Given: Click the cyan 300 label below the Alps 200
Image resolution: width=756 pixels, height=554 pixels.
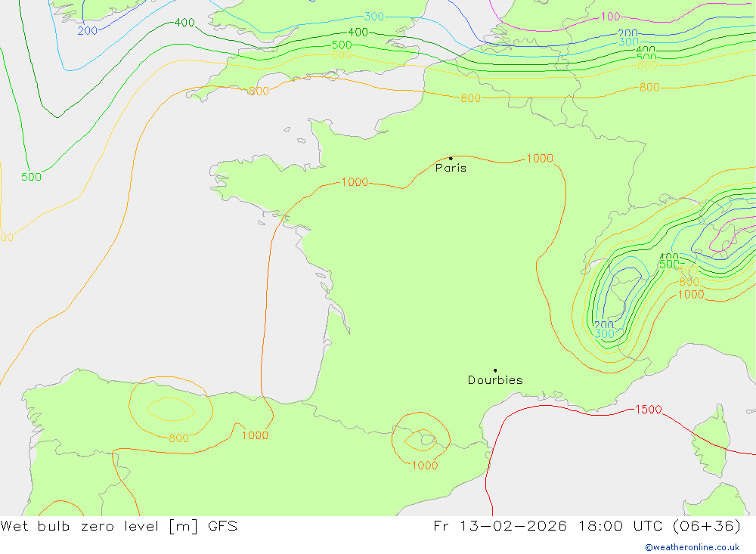Looking at the screenshot, I should coord(605,333).
